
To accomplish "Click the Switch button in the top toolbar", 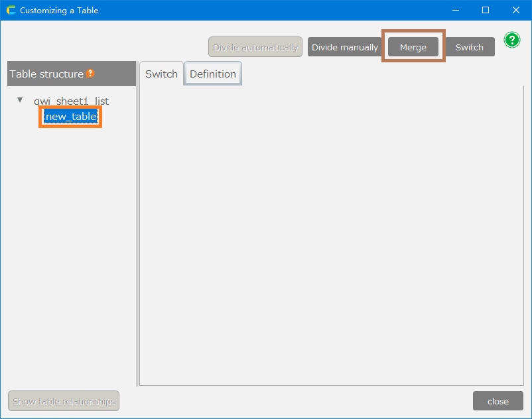I will (469, 47).
